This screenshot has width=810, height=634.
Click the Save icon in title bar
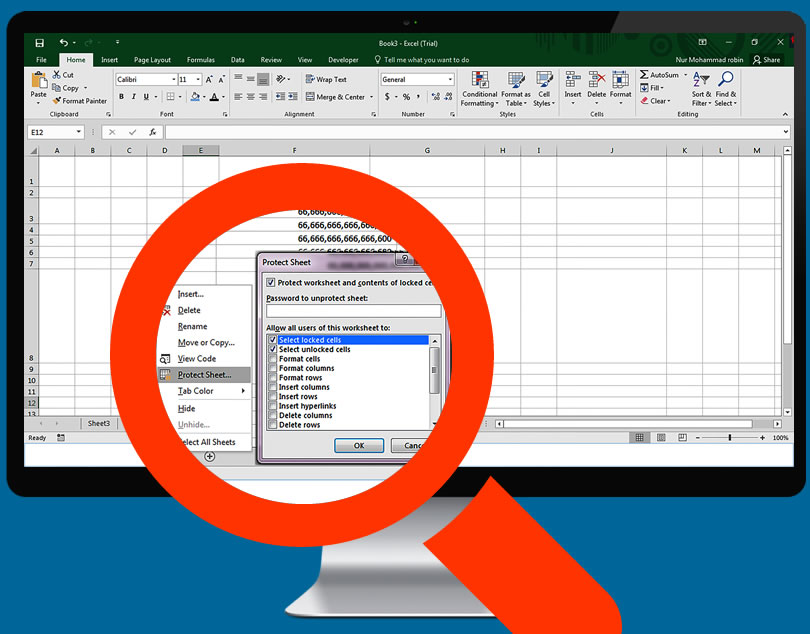pos(39,43)
